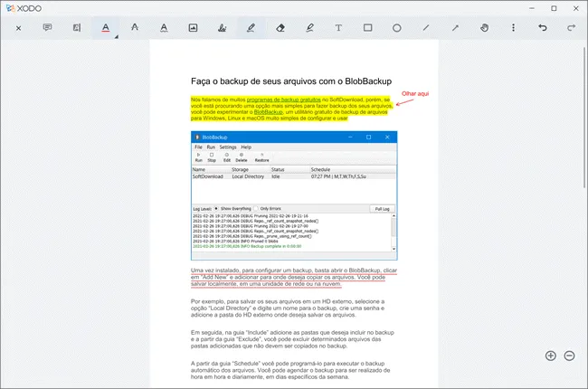Select the text highlight tool
The width and height of the screenshot is (588, 389).
click(77, 28)
